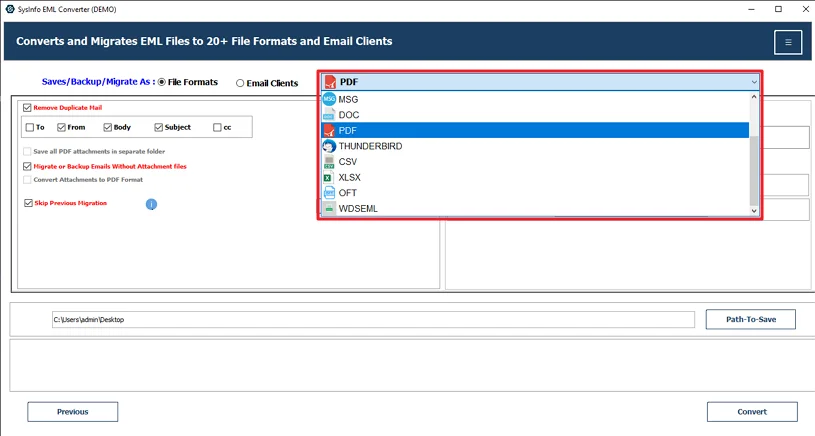Choose DOC from the format list
This screenshot has height=436, width=815.
(535, 115)
